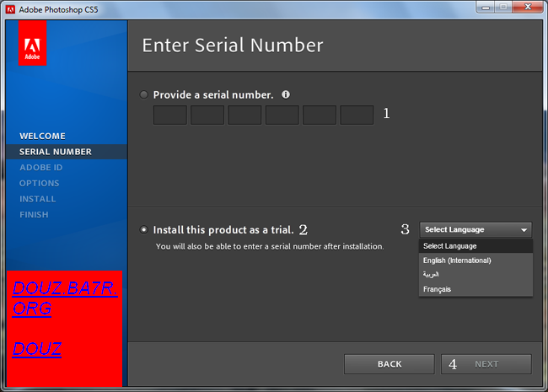Open the DOUZ link
This screenshot has width=548, height=392.
[37, 349]
